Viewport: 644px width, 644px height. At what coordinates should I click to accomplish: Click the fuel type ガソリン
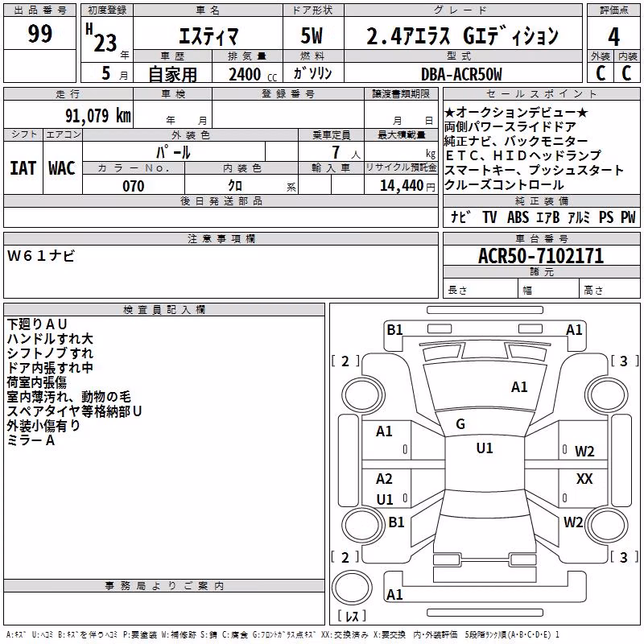312,73
